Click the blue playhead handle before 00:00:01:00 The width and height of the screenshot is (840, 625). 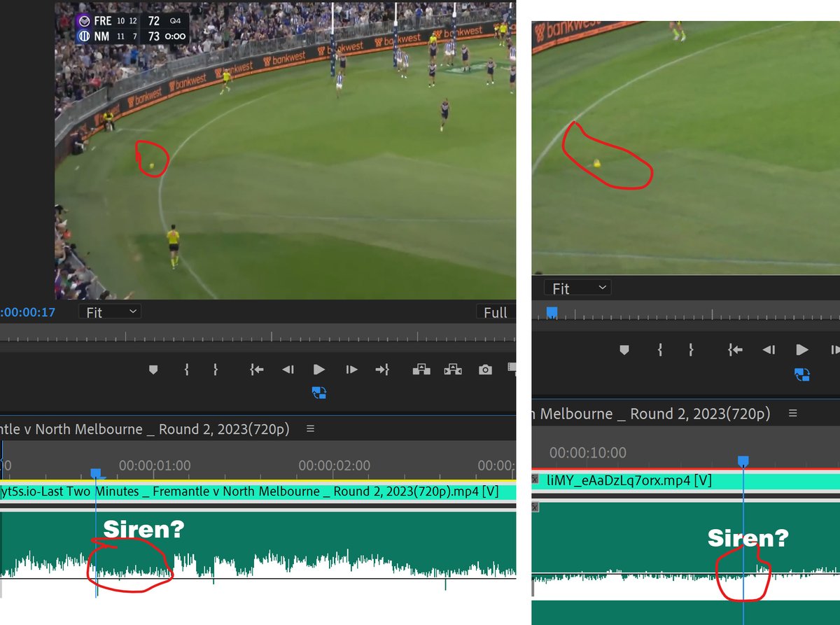(96, 474)
